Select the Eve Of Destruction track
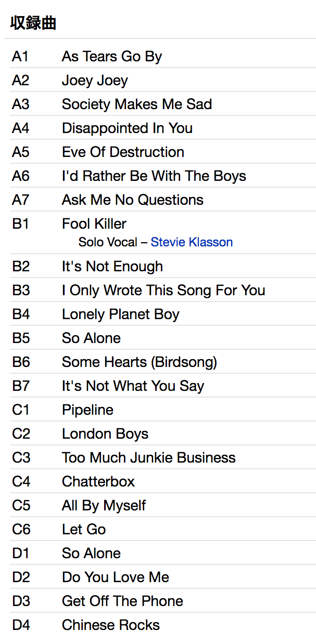316x644 pixels. (x=123, y=152)
